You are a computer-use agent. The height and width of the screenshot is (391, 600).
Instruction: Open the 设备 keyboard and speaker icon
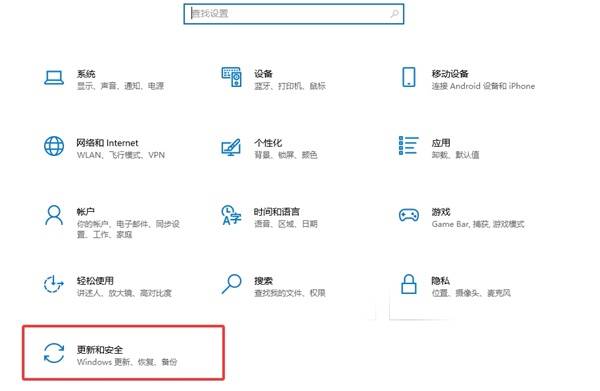pos(232,77)
